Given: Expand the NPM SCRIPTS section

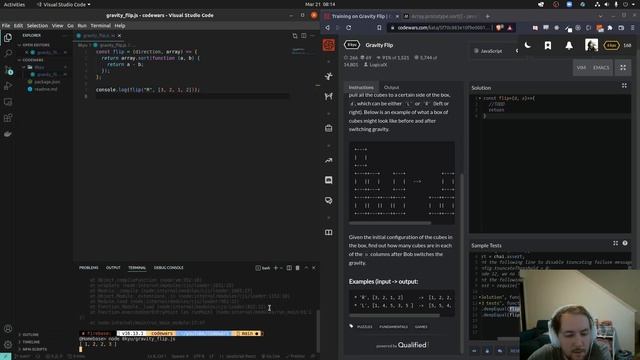Looking at the screenshot, I should point(34,349).
